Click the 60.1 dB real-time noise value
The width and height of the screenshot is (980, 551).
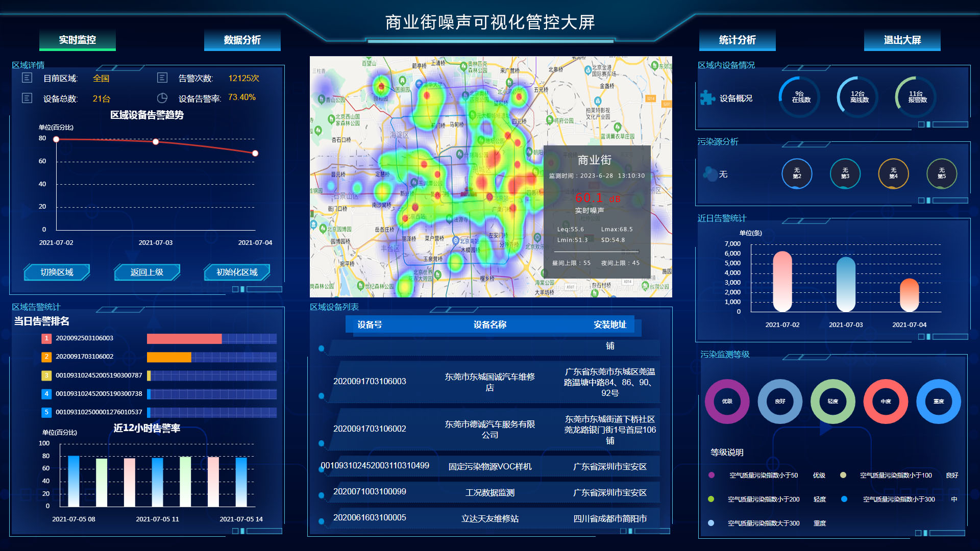coord(598,197)
